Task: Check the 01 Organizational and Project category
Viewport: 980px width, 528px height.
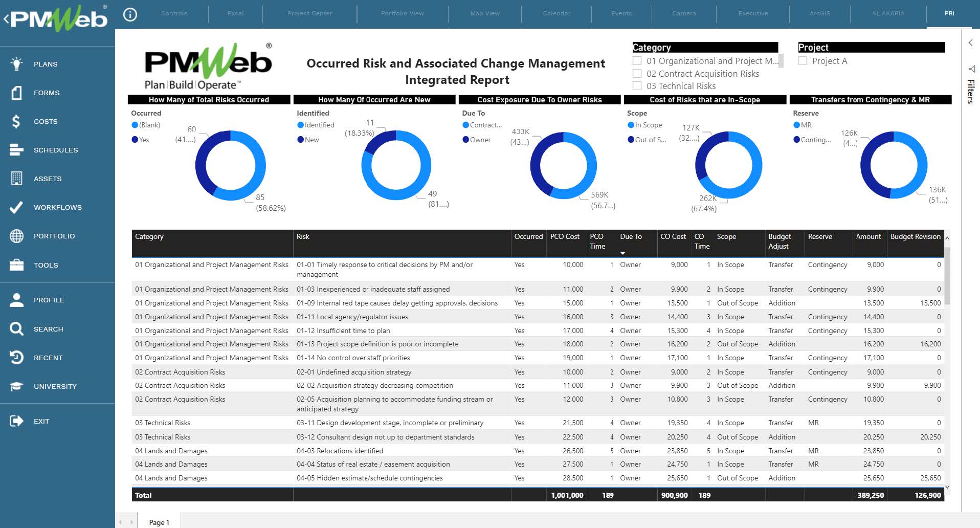Action: tap(637, 61)
